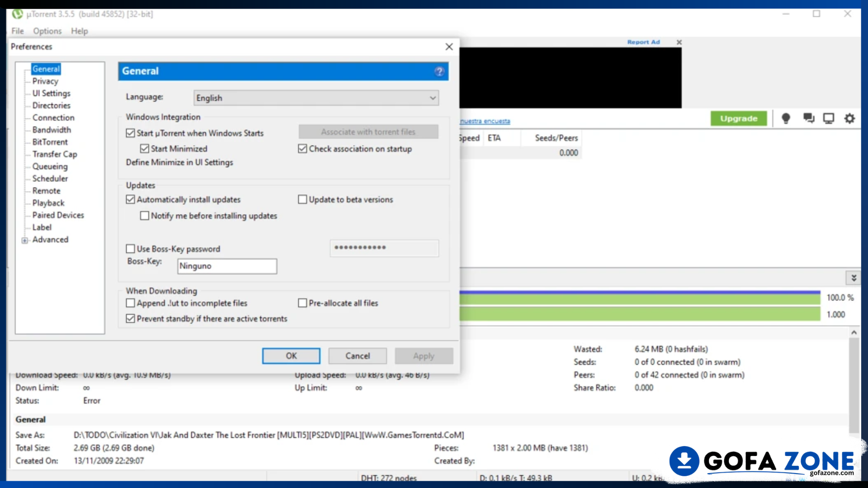Image resolution: width=868 pixels, height=488 pixels.
Task: Click Cancel in Preferences dialog
Action: click(358, 356)
